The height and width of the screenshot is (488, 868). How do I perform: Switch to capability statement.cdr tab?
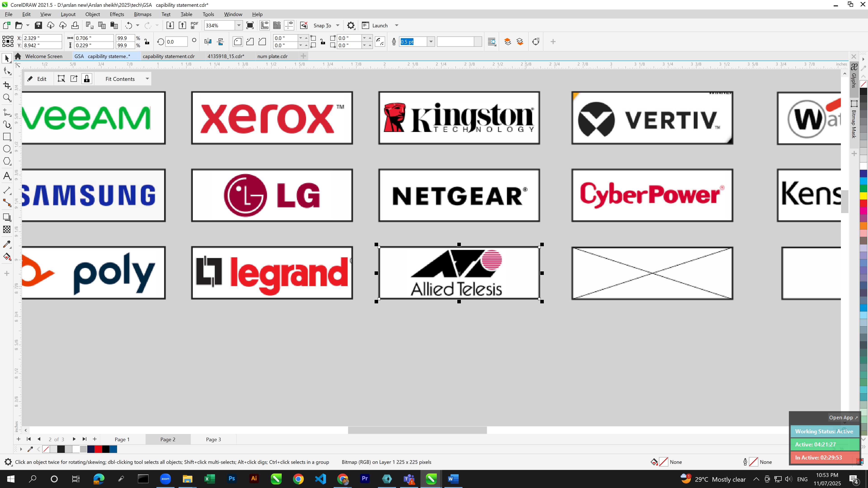[168, 56]
